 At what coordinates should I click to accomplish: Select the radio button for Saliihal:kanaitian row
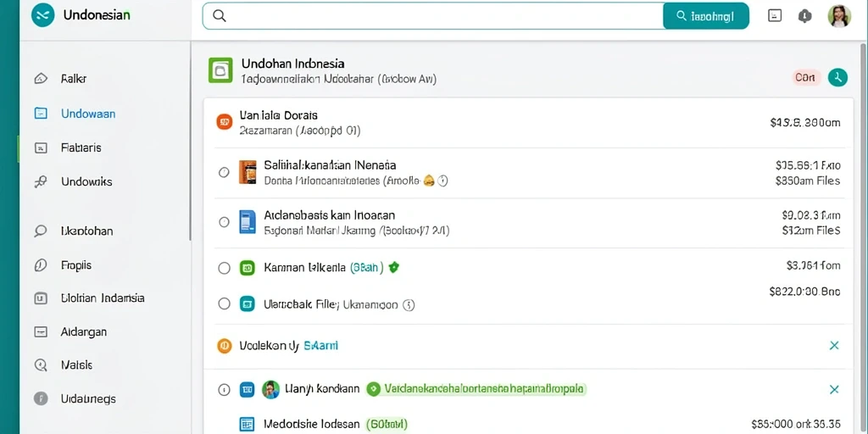224,172
